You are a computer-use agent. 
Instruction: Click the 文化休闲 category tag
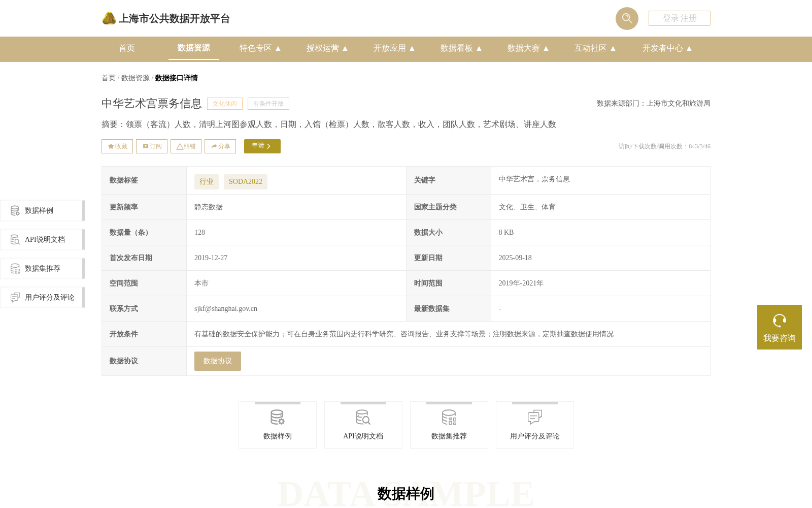225,104
